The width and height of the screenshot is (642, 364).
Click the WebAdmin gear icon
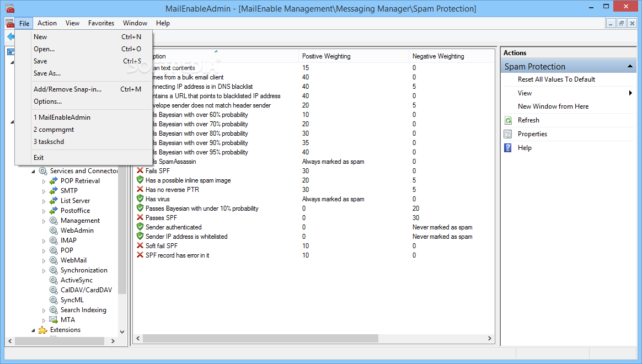tap(54, 231)
